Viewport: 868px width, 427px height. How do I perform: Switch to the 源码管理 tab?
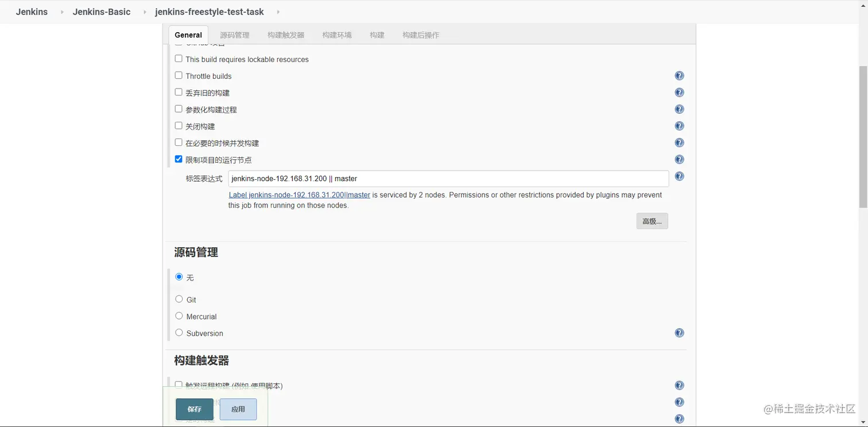coord(235,35)
